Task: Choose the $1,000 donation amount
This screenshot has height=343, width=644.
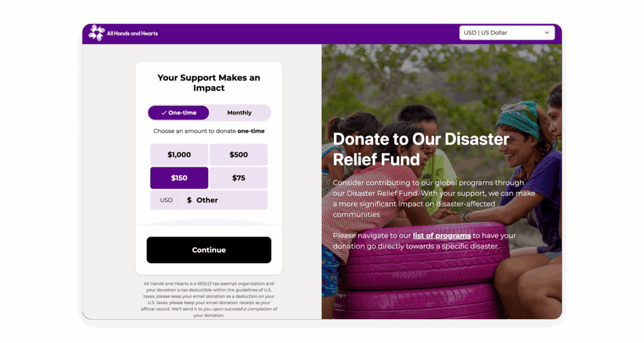Action: point(179,154)
